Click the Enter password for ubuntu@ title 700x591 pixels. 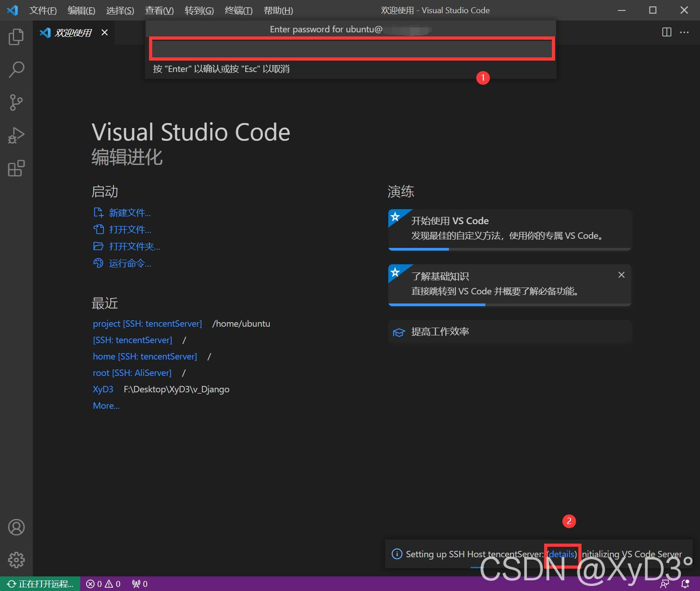pyautogui.click(x=326, y=29)
